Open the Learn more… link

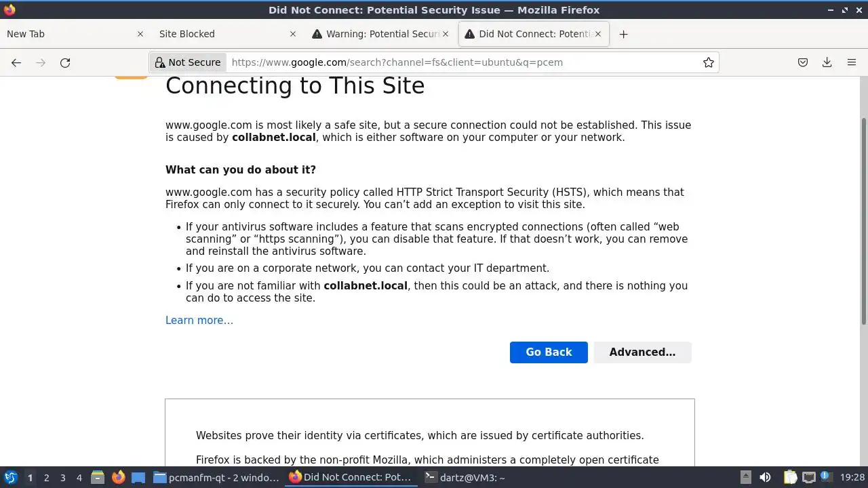coord(199,321)
